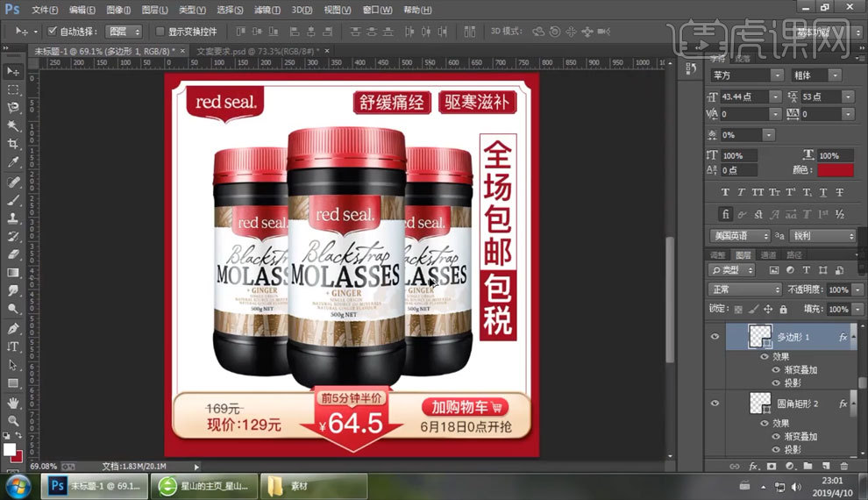Open the 文件(F) menu

pyautogui.click(x=45, y=10)
